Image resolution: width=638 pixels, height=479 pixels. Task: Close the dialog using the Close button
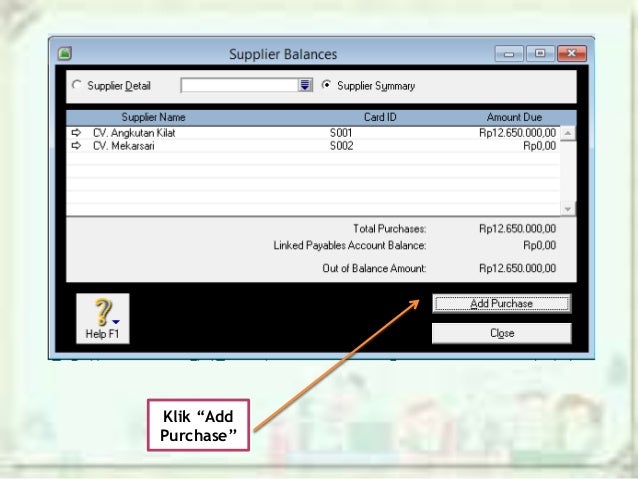pos(502,333)
